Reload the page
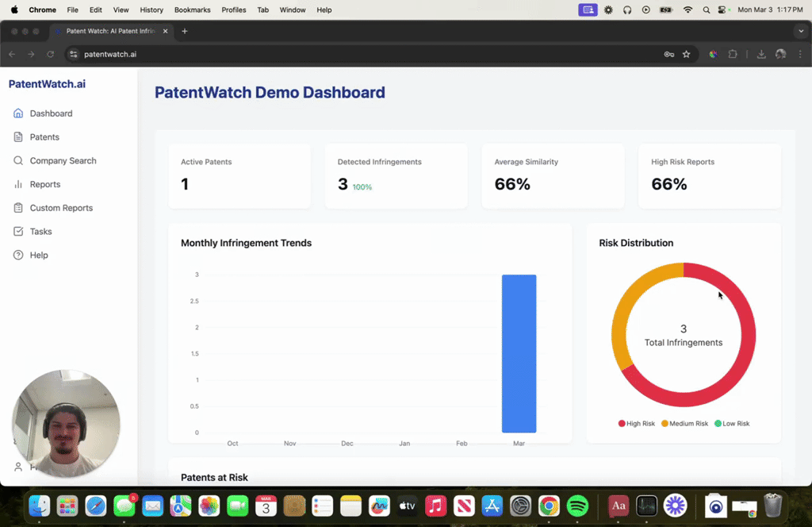Image resolution: width=812 pixels, height=527 pixels. click(x=50, y=54)
